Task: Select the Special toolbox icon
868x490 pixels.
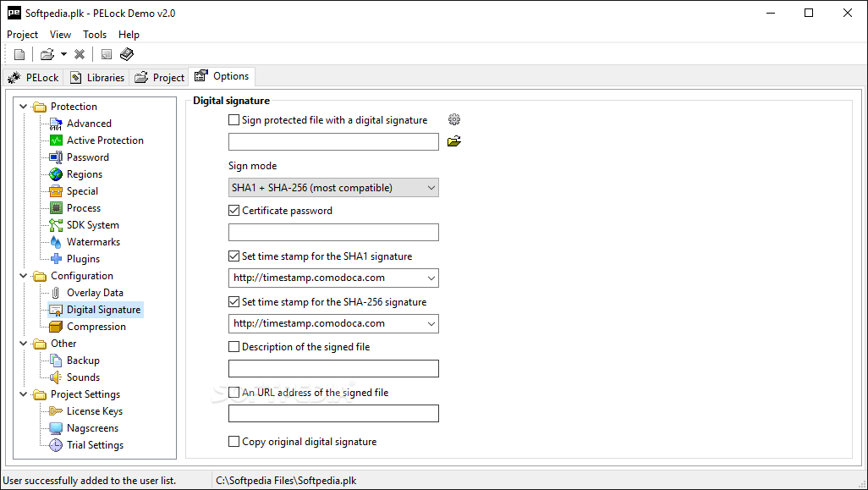Action: point(56,191)
